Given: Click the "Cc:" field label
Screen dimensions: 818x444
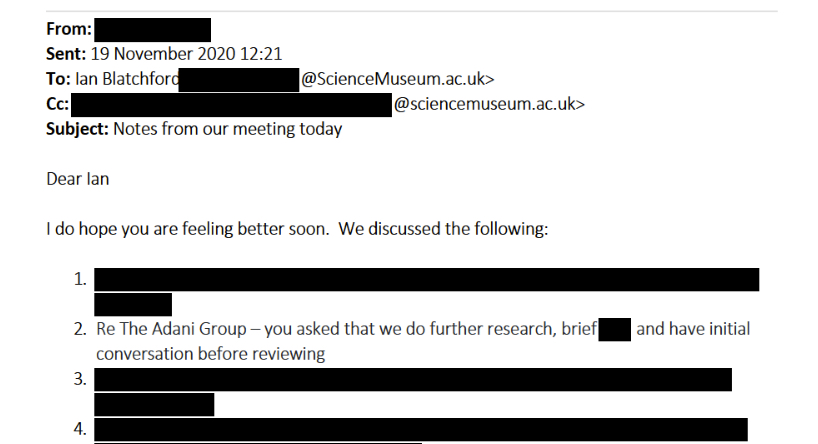Looking at the screenshot, I should (x=58, y=104).
